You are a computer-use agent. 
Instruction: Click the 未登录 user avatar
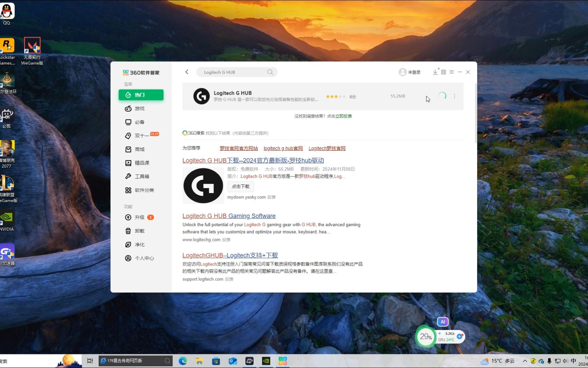tap(403, 72)
